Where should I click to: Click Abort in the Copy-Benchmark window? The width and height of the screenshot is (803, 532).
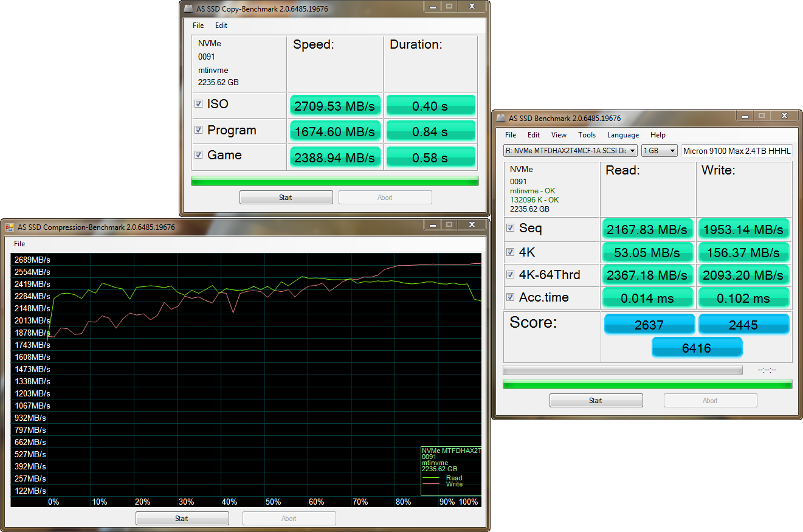coord(385,197)
